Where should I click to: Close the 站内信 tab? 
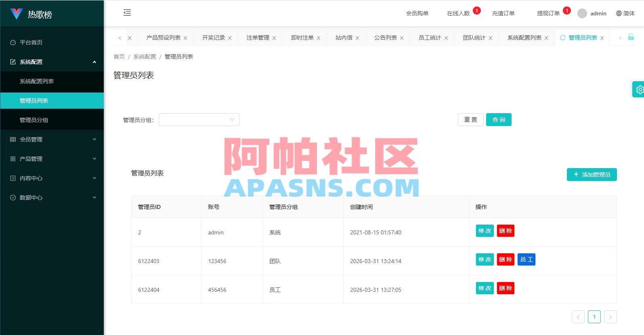pyautogui.click(x=357, y=38)
